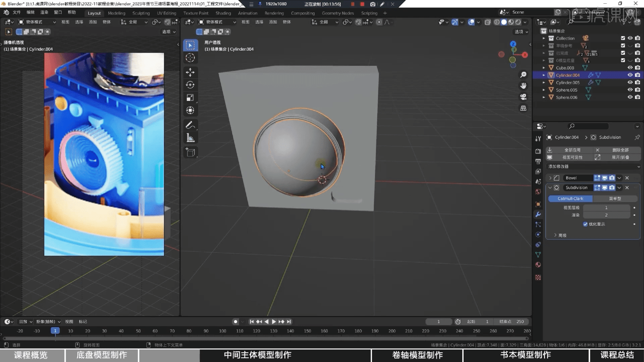
Task: Click the viewport zoom magnifier icon
Action: pyautogui.click(x=523, y=74)
